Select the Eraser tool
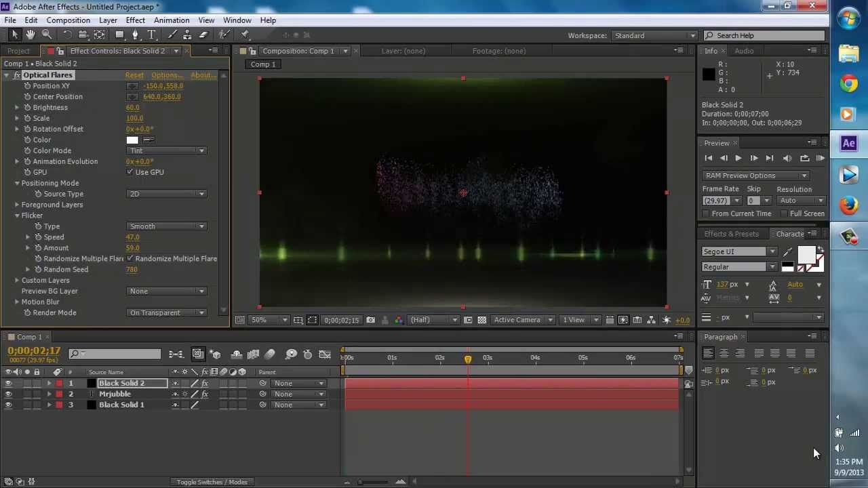The height and width of the screenshot is (488, 868). [x=203, y=35]
